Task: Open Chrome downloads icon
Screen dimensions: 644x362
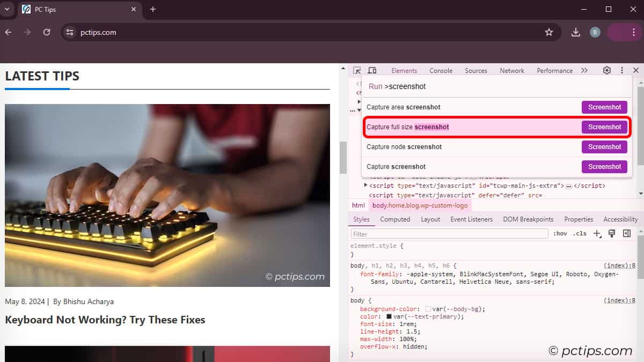Action: pyautogui.click(x=576, y=32)
